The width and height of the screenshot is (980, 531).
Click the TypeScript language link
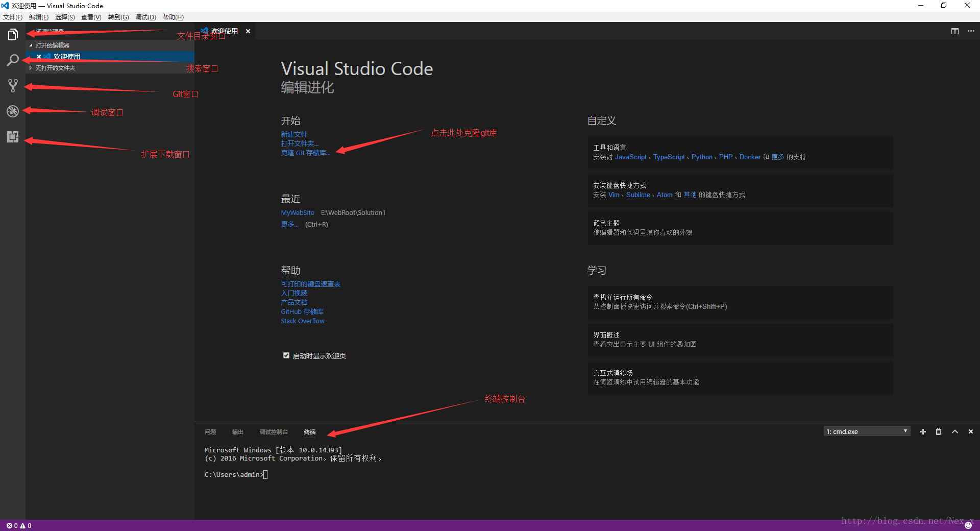(x=669, y=157)
